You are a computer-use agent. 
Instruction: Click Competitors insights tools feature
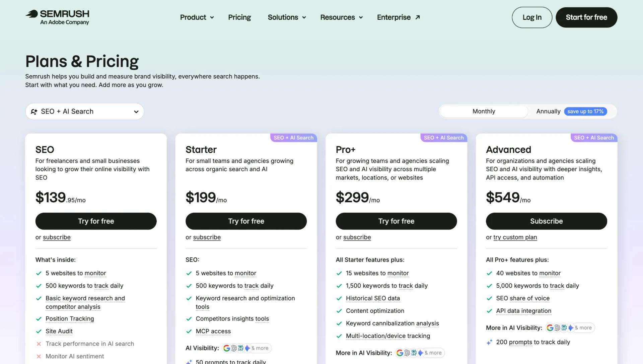(232, 319)
